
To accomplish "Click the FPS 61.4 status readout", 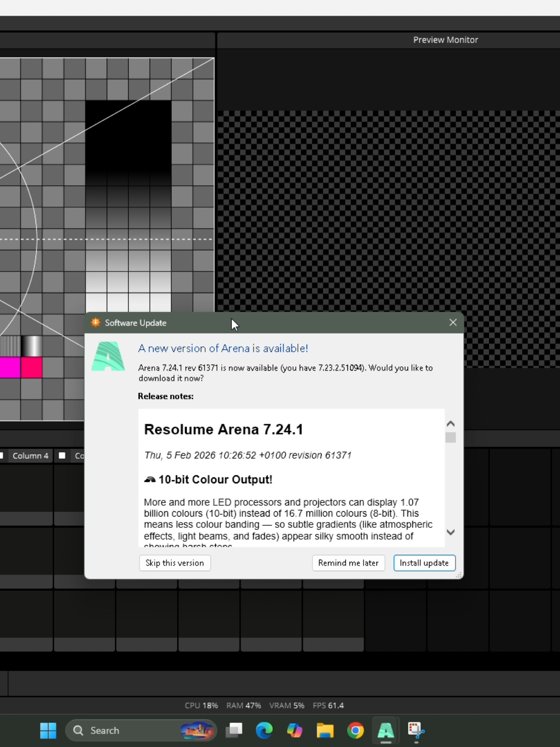I will pyautogui.click(x=328, y=706).
